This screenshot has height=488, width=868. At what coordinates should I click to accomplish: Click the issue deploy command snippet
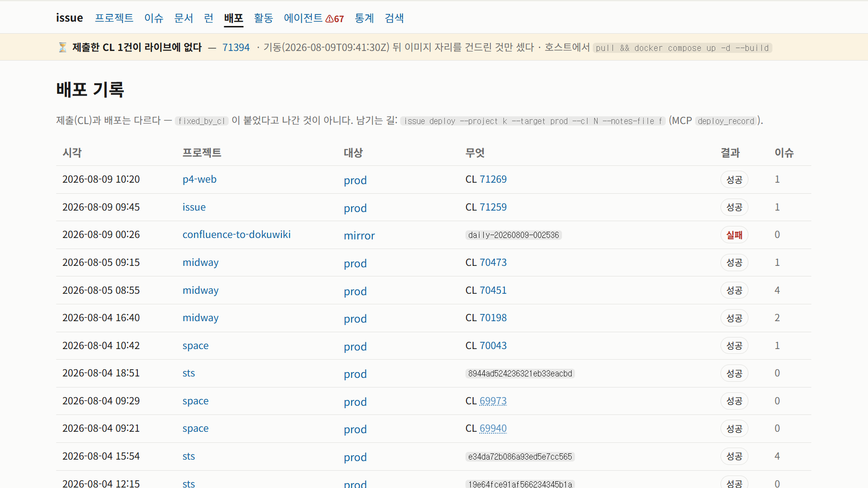[533, 121]
